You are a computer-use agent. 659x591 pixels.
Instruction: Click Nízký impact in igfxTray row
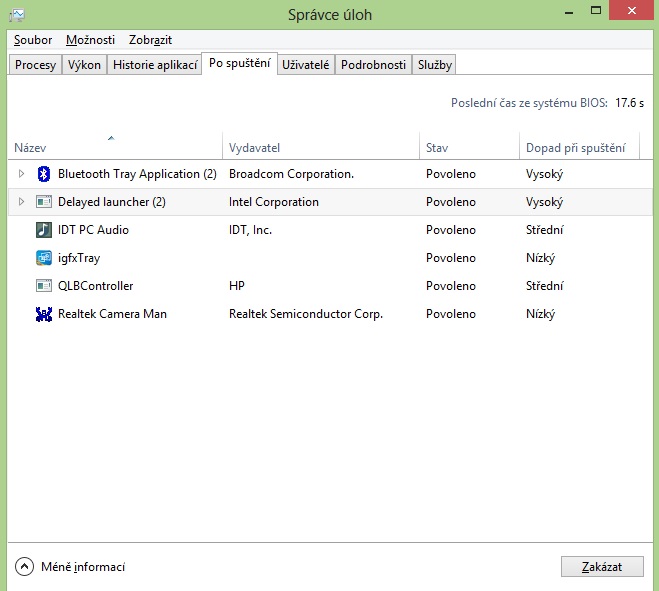click(540, 258)
